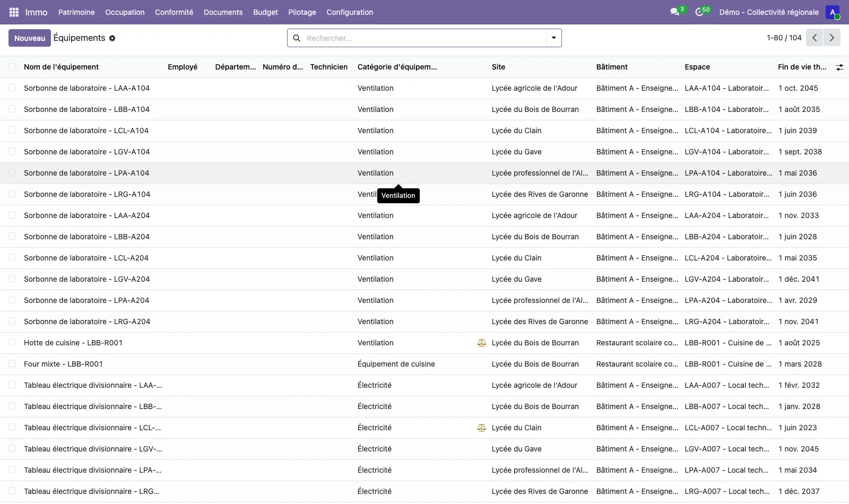Sort by Bâtiment column header

click(x=612, y=67)
